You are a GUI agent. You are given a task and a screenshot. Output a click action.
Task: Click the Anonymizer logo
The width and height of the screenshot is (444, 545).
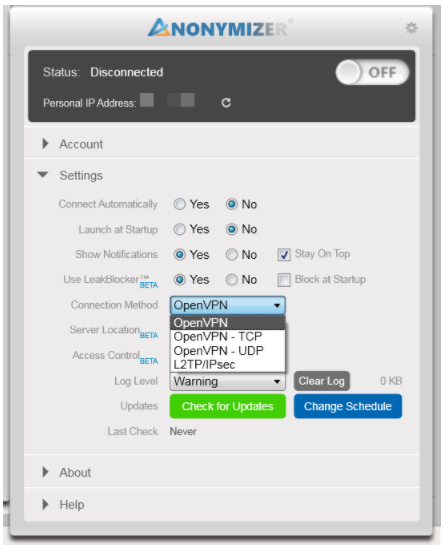[220, 28]
